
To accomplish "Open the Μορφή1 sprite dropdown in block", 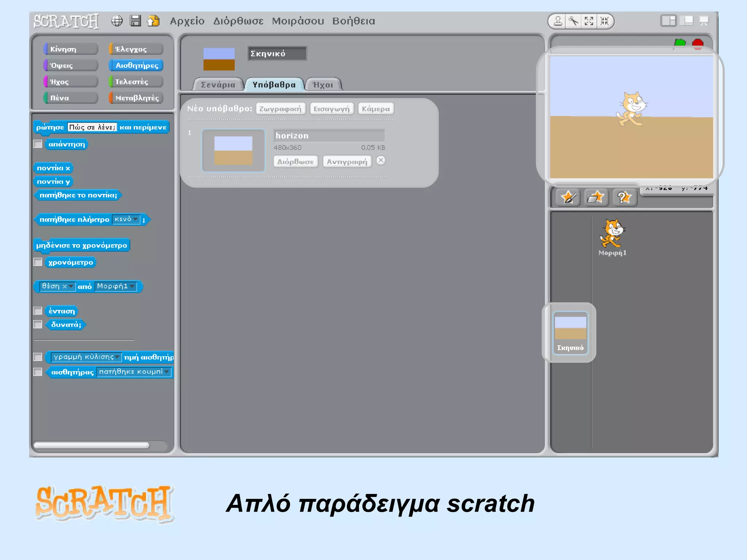I will tap(116, 286).
